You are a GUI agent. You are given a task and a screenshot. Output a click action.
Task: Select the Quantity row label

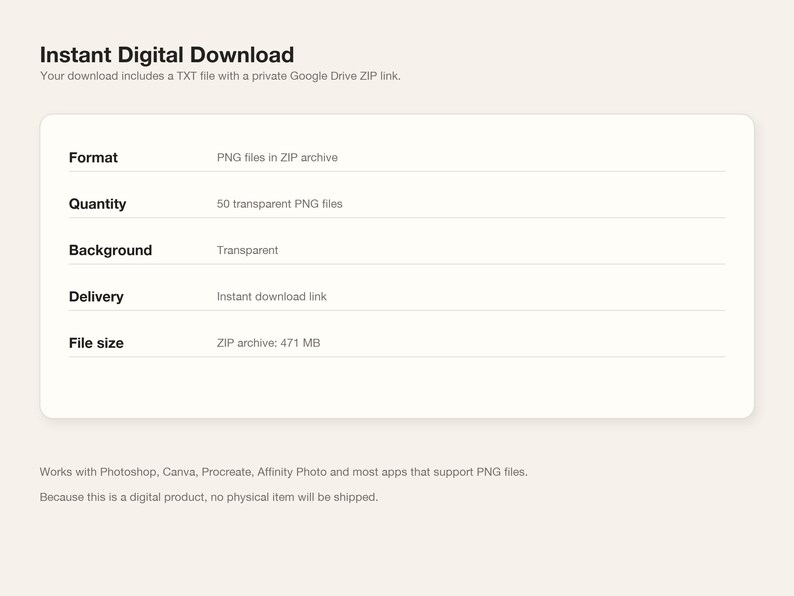[x=97, y=204]
